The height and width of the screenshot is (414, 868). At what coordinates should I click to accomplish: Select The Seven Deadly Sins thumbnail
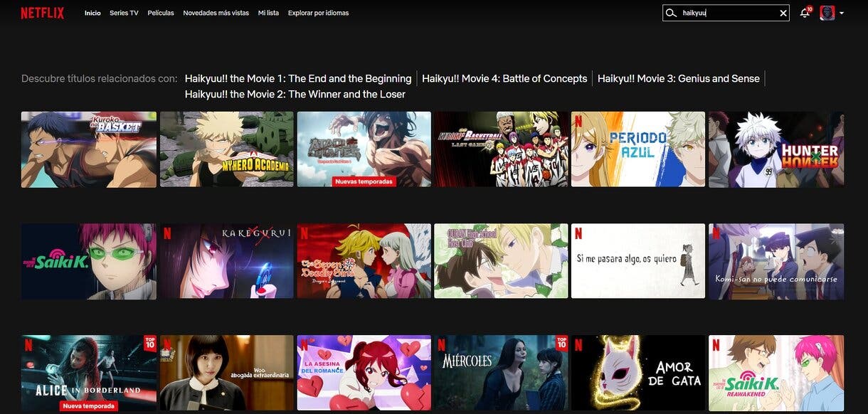pos(364,261)
